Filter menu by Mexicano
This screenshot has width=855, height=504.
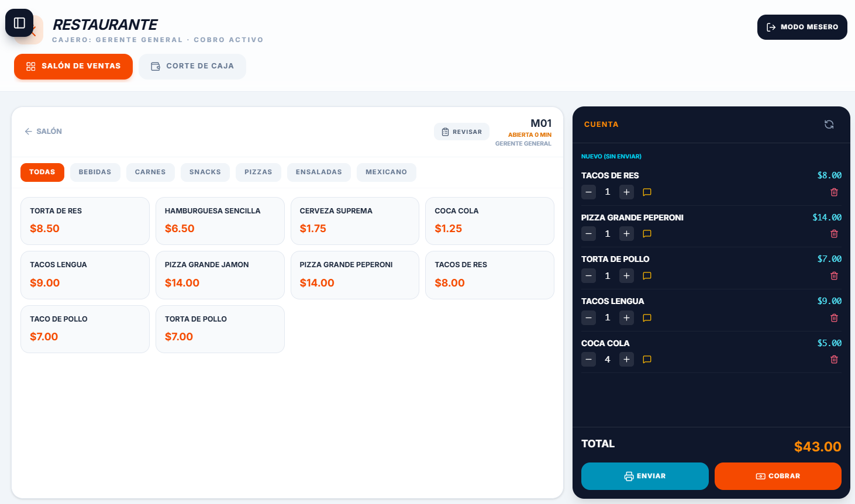click(x=387, y=172)
